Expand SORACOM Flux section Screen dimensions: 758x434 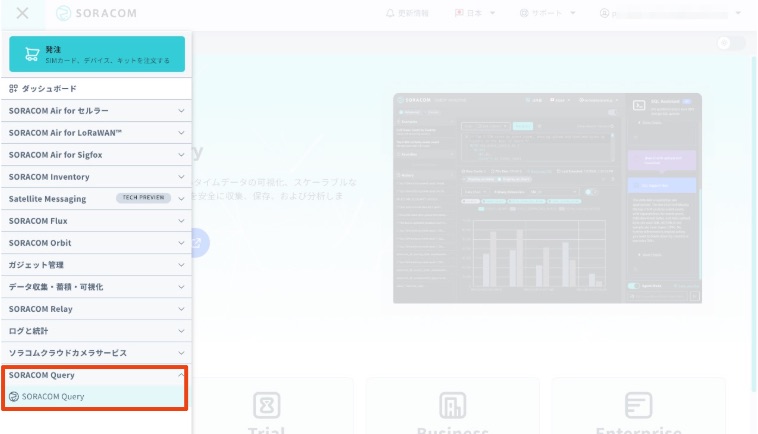point(96,221)
